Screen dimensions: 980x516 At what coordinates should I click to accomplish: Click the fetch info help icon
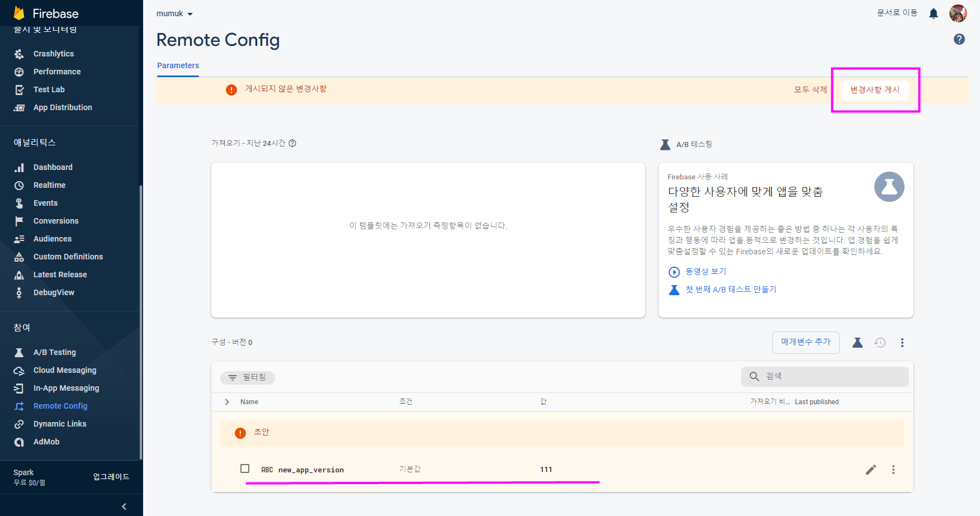pyautogui.click(x=292, y=143)
